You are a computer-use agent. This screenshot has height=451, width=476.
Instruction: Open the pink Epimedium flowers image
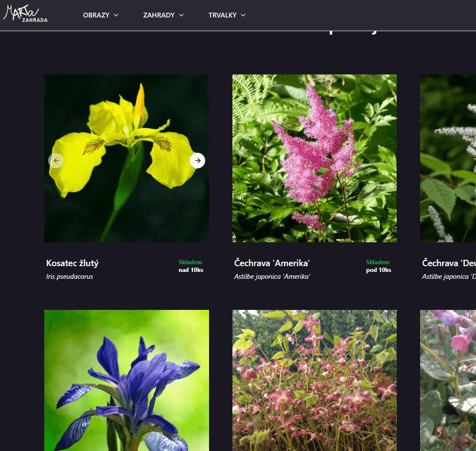315,380
